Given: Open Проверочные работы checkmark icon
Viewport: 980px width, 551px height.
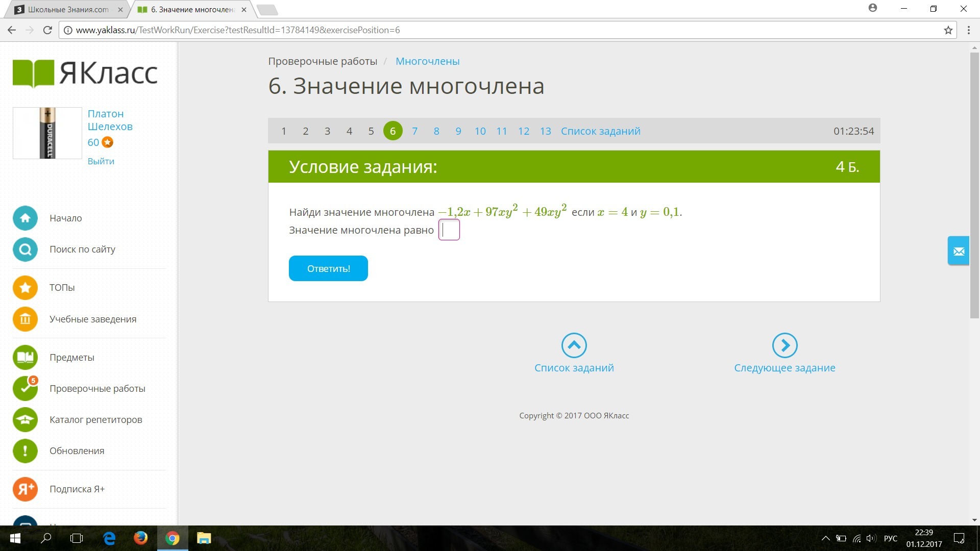Looking at the screenshot, I should [25, 389].
